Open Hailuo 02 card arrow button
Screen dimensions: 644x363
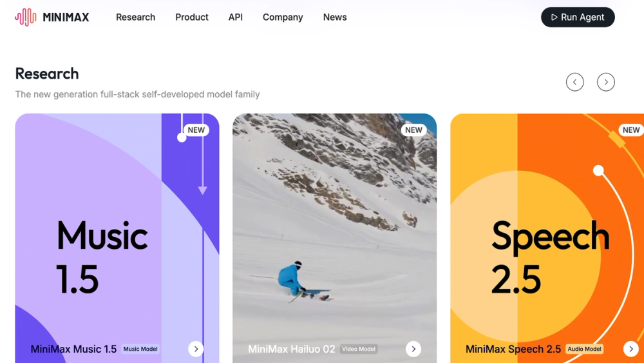[413, 349]
